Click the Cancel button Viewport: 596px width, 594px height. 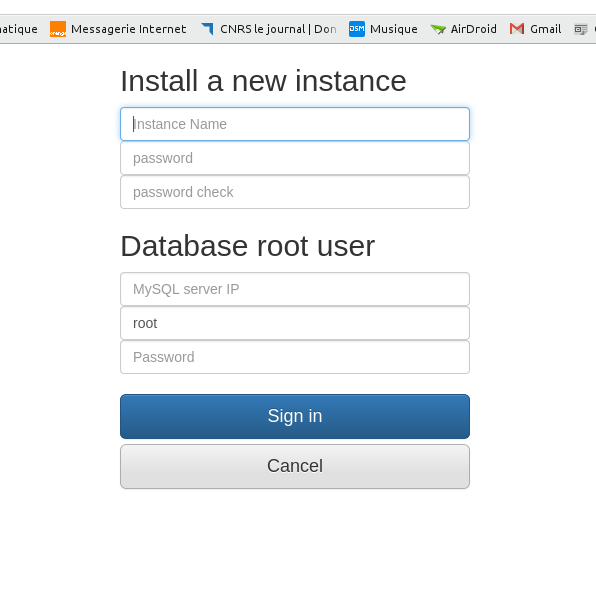click(x=295, y=466)
